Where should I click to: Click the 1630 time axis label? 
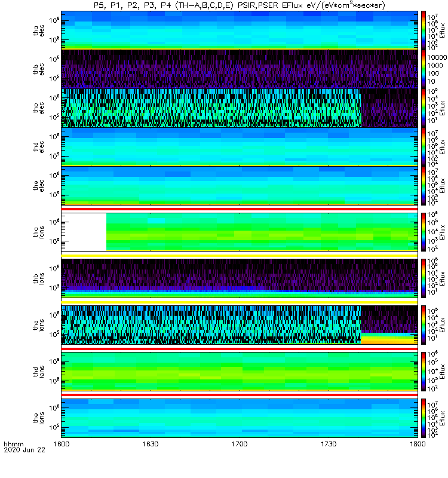(x=151, y=444)
